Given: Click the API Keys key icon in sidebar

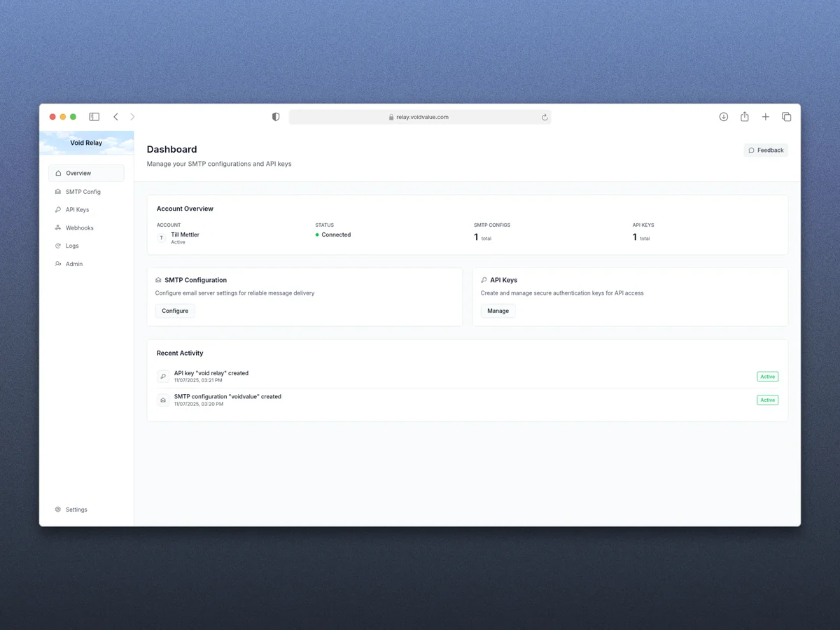Looking at the screenshot, I should (59, 209).
